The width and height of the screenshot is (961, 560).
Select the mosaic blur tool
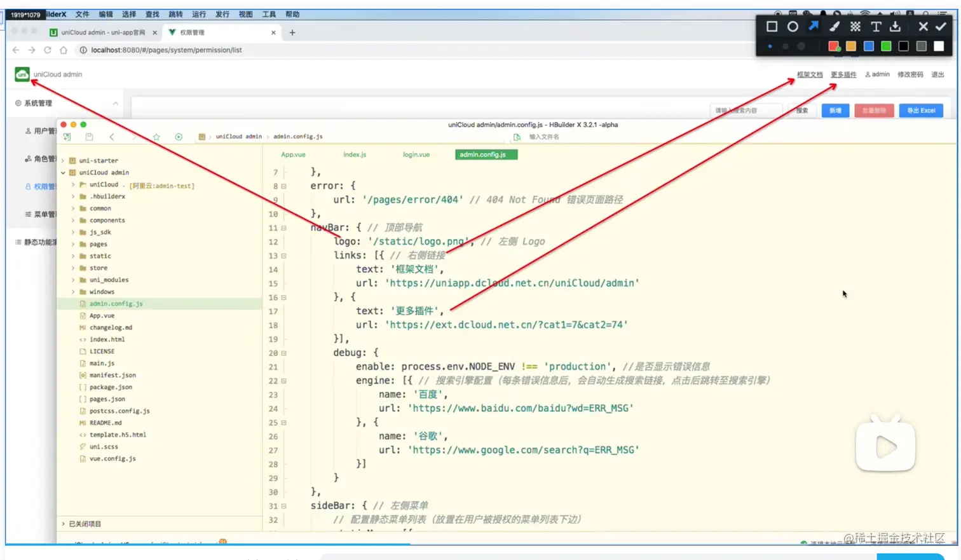855,27
